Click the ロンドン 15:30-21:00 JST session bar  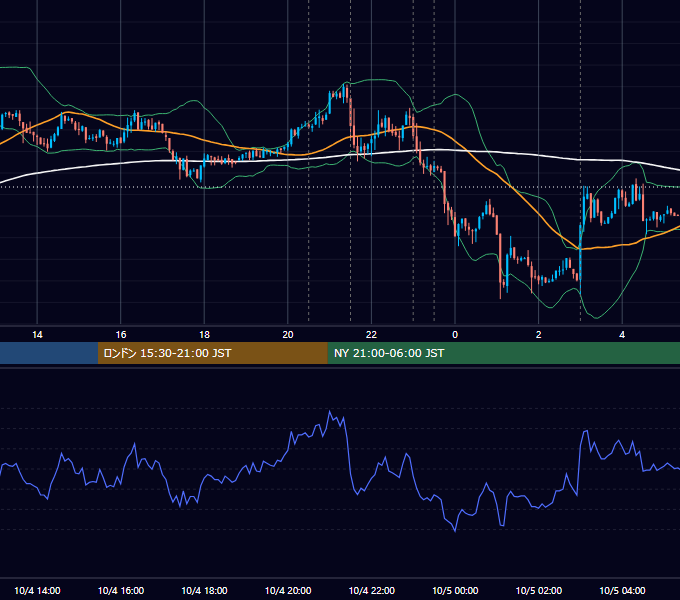(212, 353)
